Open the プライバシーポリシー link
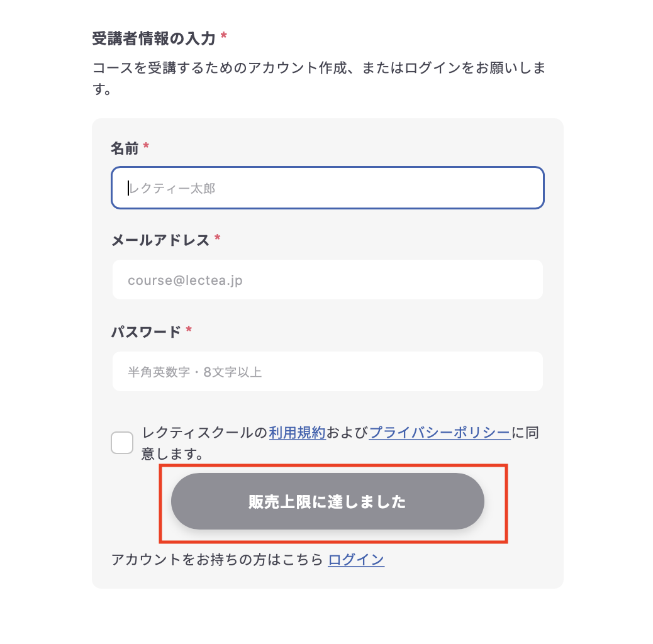This screenshot has width=653, height=644. point(439,433)
